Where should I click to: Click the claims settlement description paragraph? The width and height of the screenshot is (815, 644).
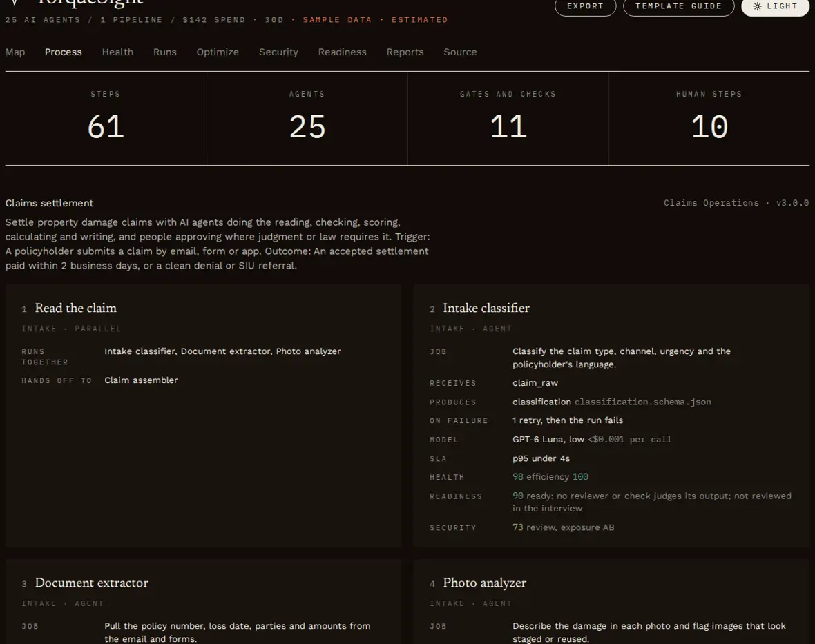[x=218, y=244]
